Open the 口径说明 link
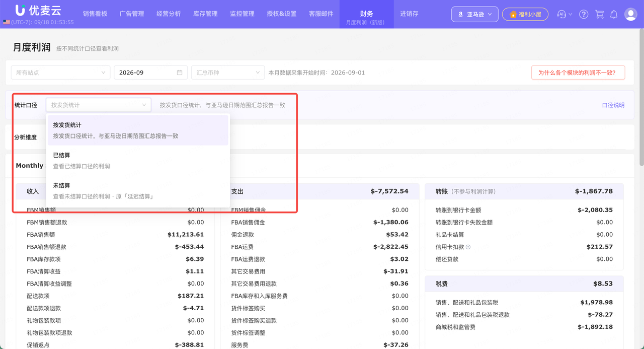644x349 pixels. coord(613,105)
